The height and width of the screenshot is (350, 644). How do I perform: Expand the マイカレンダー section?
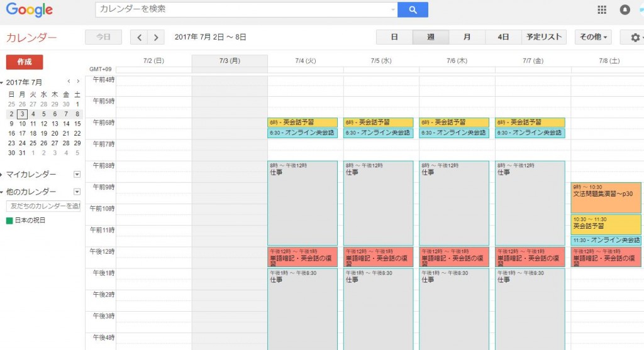click(x=2, y=175)
